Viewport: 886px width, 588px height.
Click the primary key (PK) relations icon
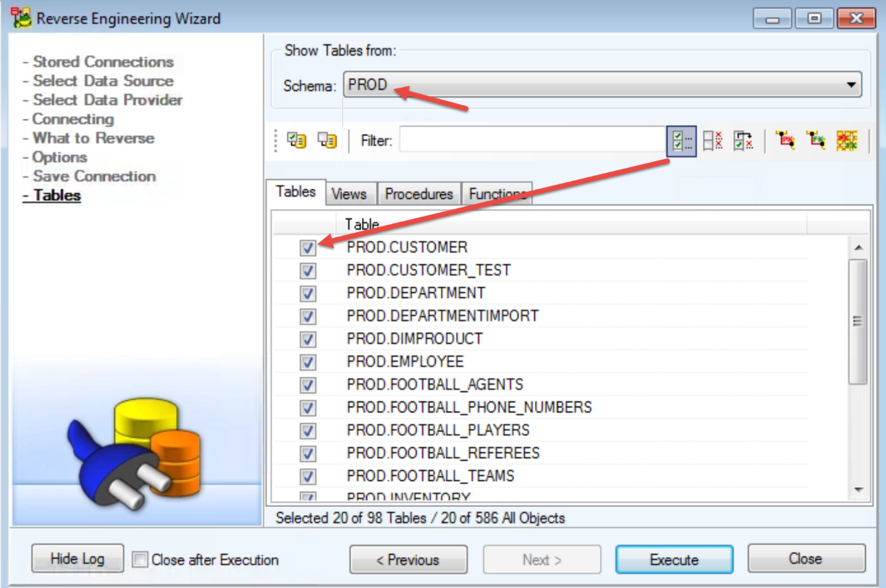click(785, 141)
